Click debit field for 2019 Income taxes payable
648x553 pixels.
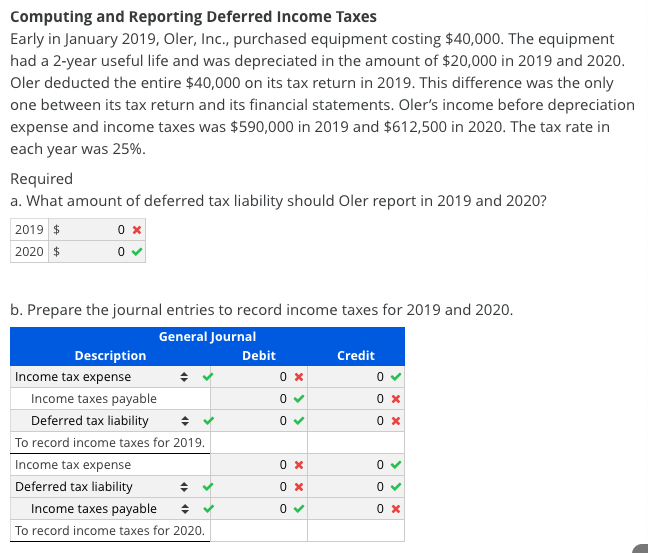tap(259, 398)
